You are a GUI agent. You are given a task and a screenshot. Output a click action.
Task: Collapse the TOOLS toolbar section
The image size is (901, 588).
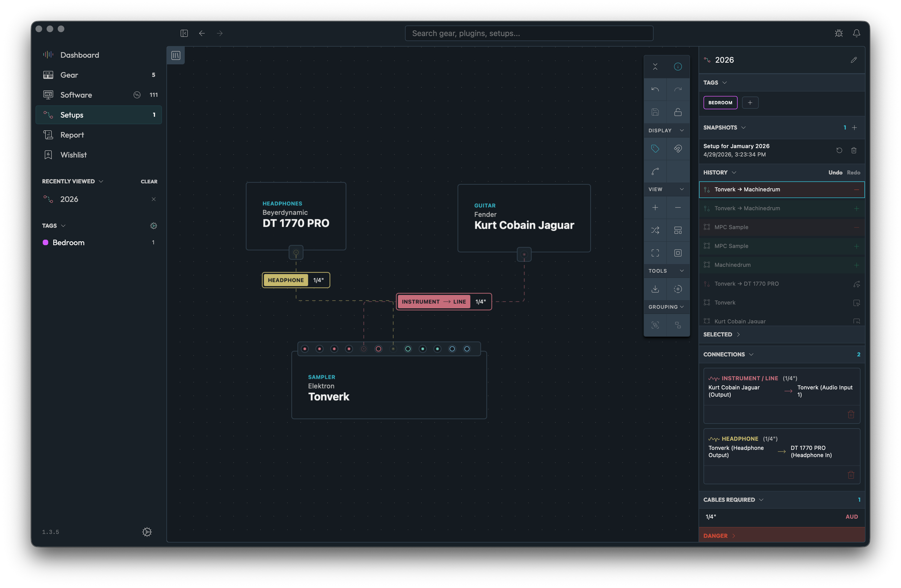pos(666,271)
